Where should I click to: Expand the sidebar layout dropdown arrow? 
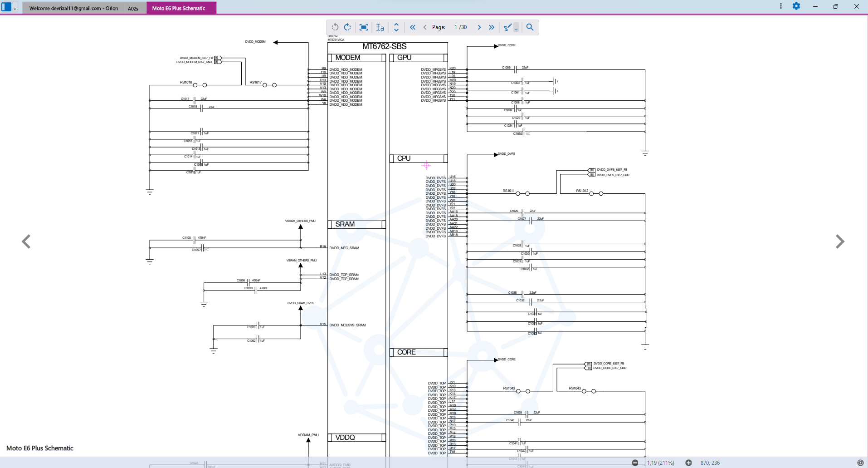coord(15,9)
